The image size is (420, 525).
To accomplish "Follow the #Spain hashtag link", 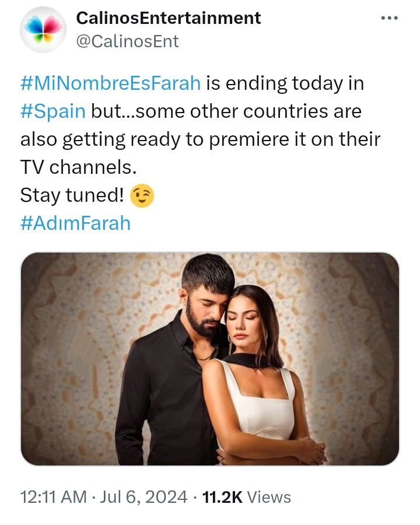I will 53,111.
